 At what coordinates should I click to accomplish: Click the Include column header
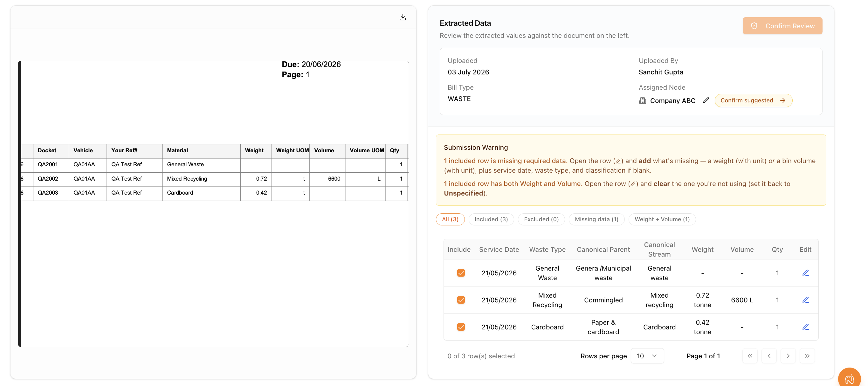coord(459,250)
